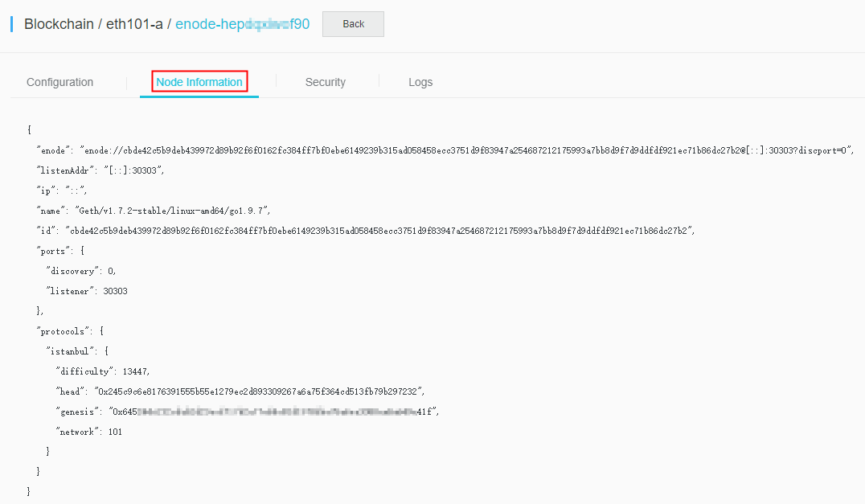Click the "id" hash line
This screenshot has width=865, height=504.
pos(366,231)
